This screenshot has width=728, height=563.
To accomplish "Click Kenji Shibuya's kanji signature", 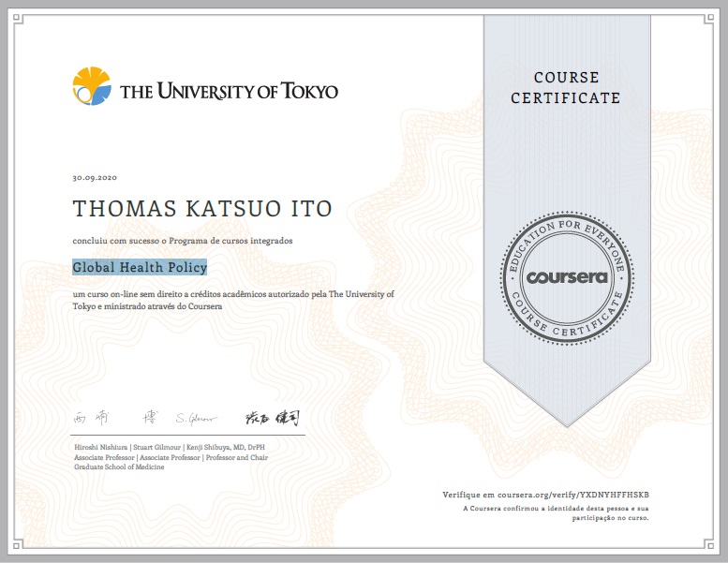I will tap(273, 417).
